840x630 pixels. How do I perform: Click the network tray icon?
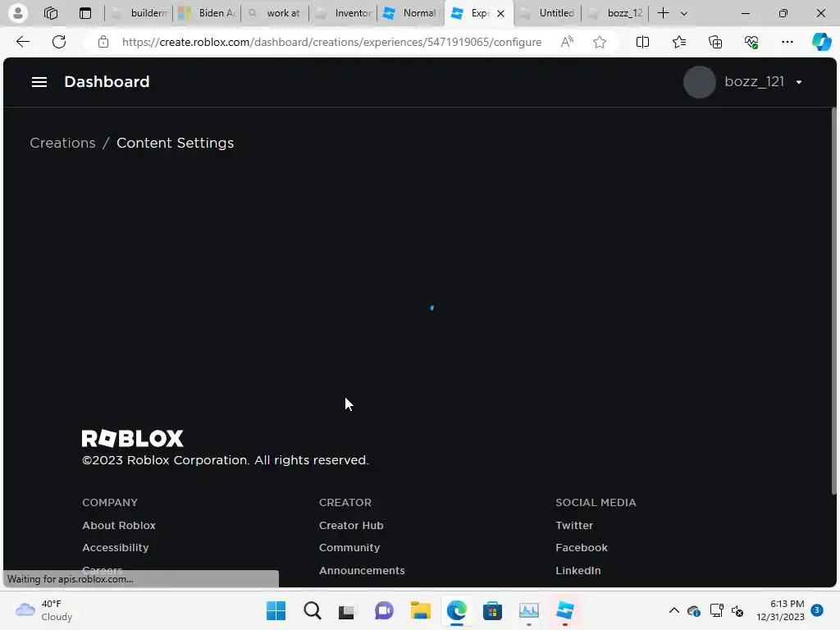(716, 610)
